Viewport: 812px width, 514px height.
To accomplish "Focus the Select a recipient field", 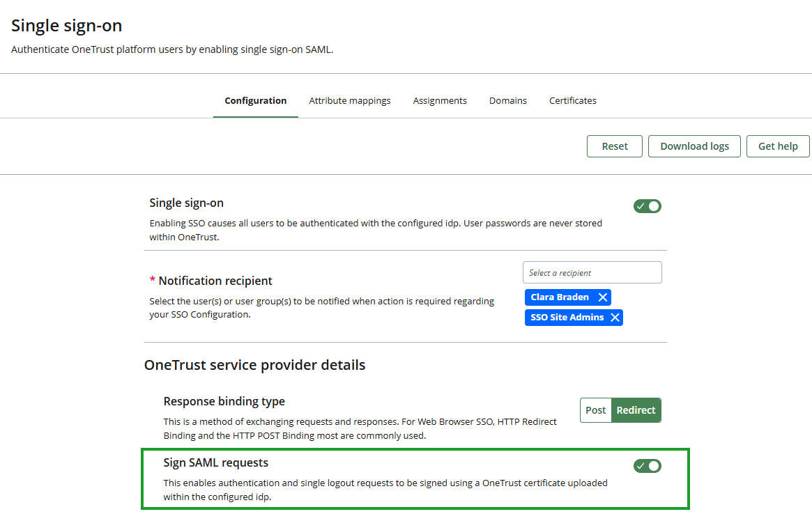I will pyautogui.click(x=592, y=272).
